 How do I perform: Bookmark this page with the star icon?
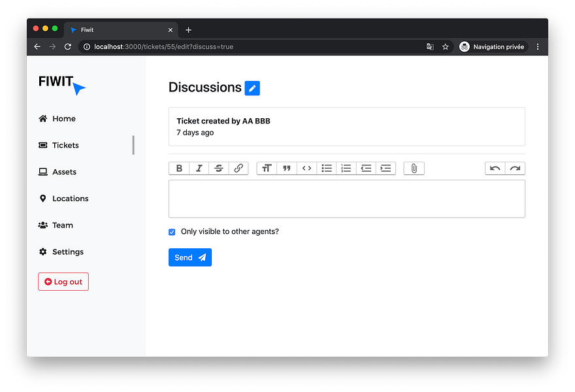pyautogui.click(x=445, y=46)
